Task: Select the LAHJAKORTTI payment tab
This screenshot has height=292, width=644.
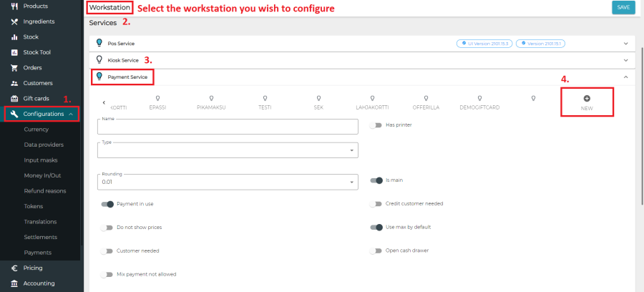Action: [371, 102]
